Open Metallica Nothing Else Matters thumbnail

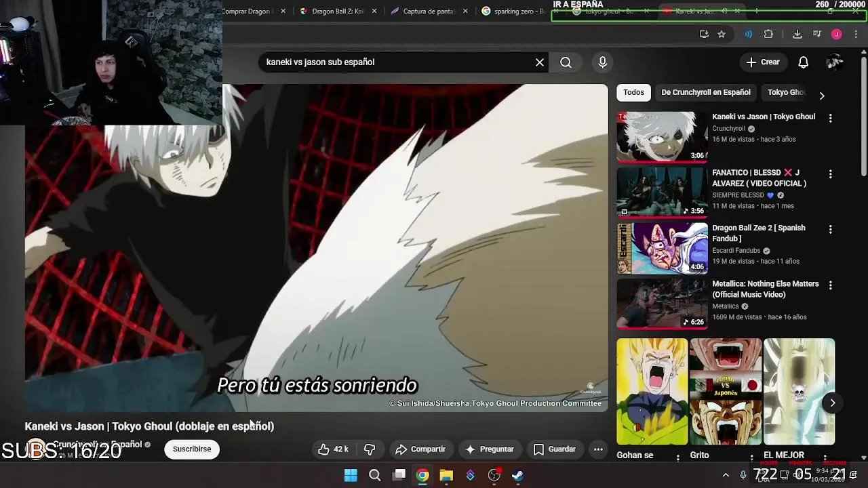coord(663,304)
